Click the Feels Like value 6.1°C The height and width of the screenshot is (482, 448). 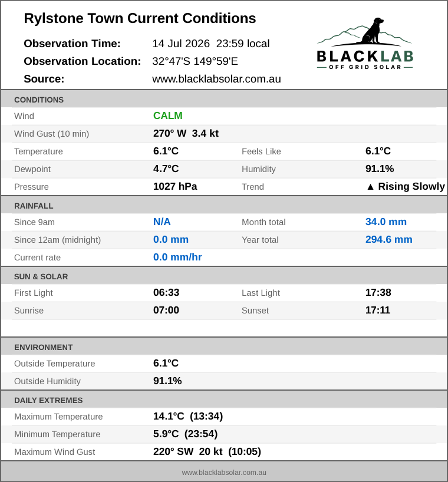(378, 151)
